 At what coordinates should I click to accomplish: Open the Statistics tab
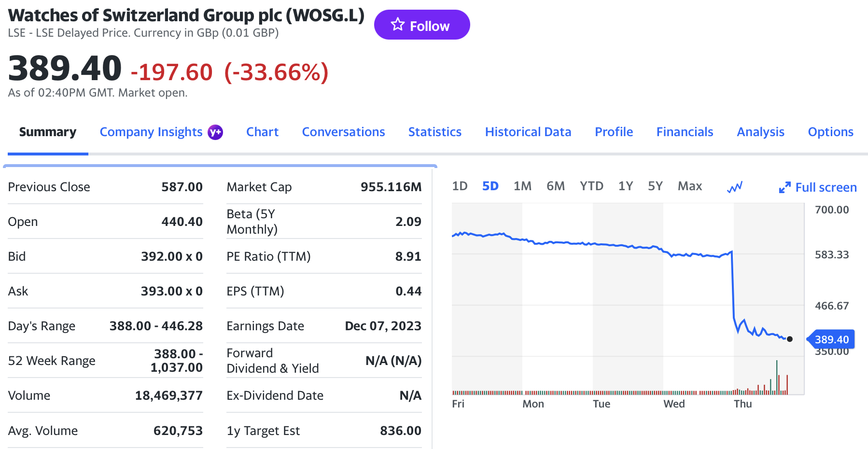coord(434,132)
